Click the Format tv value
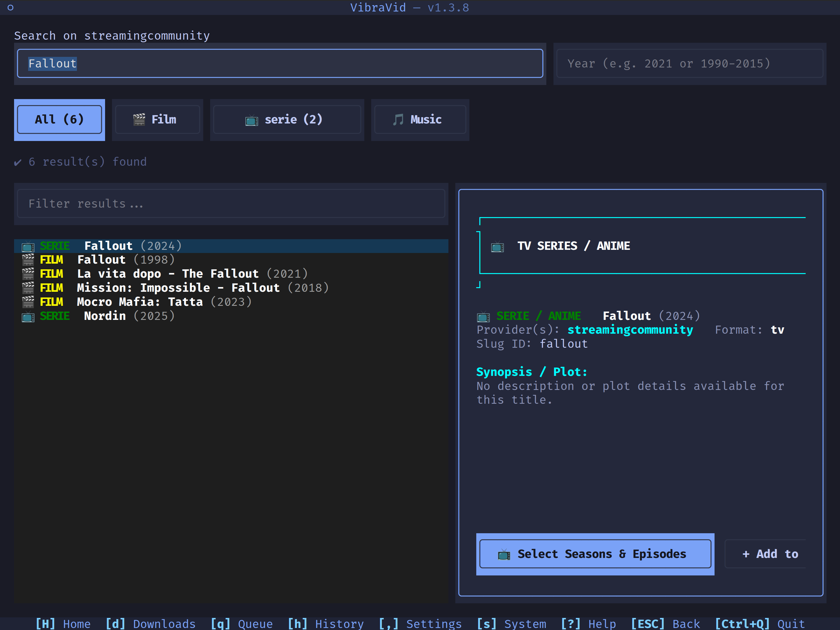Viewport: 840px width, 630px height. point(777,330)
